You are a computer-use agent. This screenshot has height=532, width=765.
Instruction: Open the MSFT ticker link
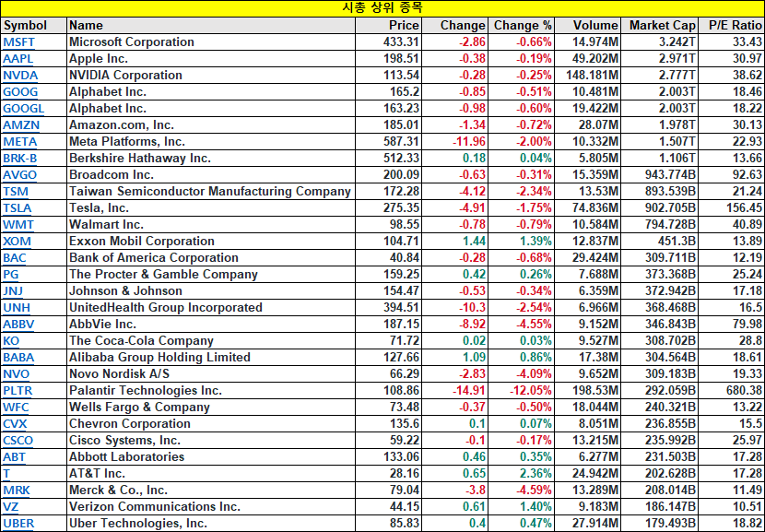(x=19, y=42)
